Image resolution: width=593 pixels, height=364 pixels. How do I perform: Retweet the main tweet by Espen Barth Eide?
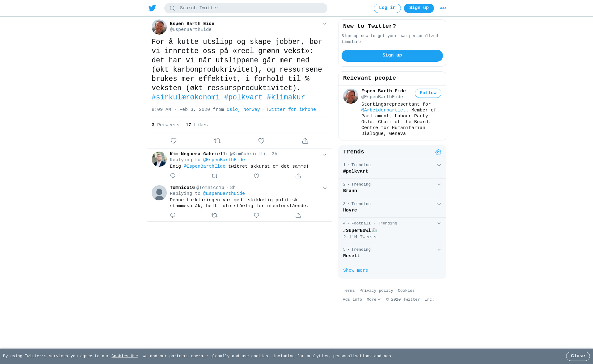tap(217, 141)
